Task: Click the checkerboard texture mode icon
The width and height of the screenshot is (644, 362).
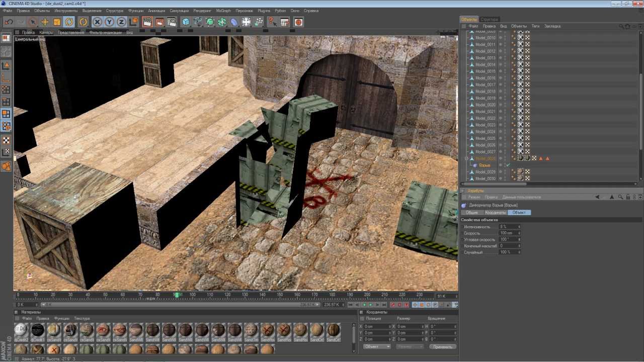Action: tap(6, 140)
